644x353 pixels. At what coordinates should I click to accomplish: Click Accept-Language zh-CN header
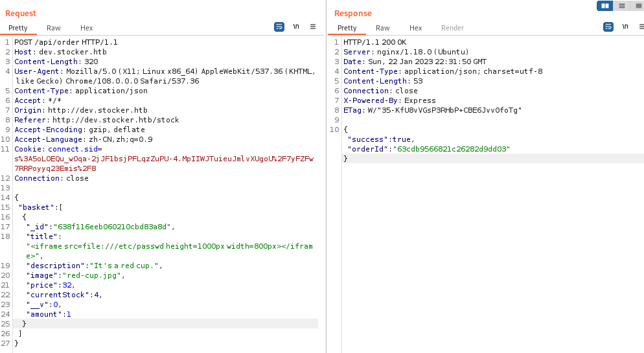click(x=84, y=139)
